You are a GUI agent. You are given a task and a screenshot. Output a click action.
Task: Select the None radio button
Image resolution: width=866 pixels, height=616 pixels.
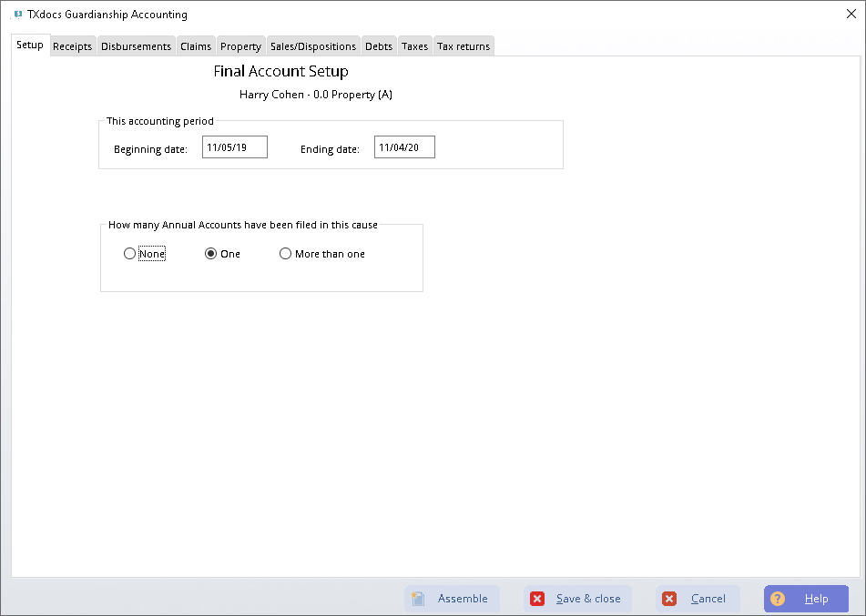tap(129, 254)
